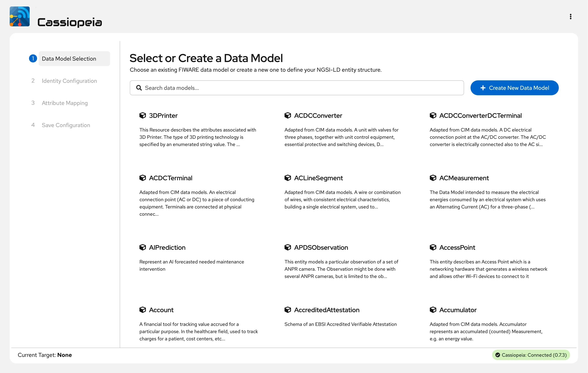Click the cube icon beside 3DPrinter
This screenshot has width=588, height=373.
(143, 115)
